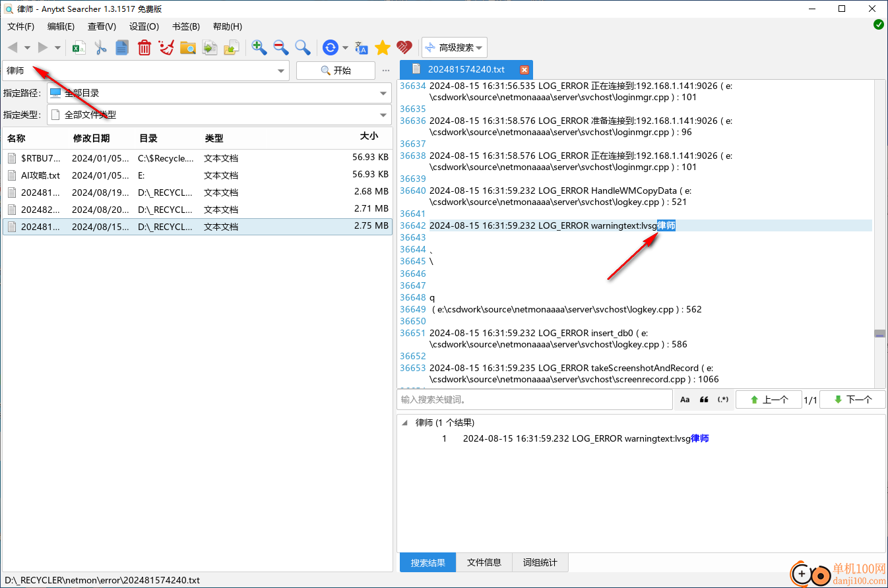Click the preview pane vertical scrollbar thumb
The image size is (888, 588).
879,334
